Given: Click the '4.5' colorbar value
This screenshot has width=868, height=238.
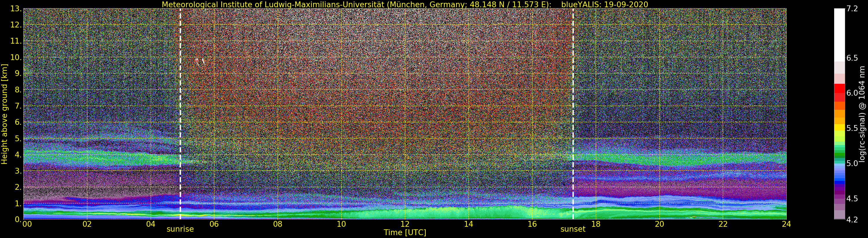Looking at the screenshot, I should (852, 198).
